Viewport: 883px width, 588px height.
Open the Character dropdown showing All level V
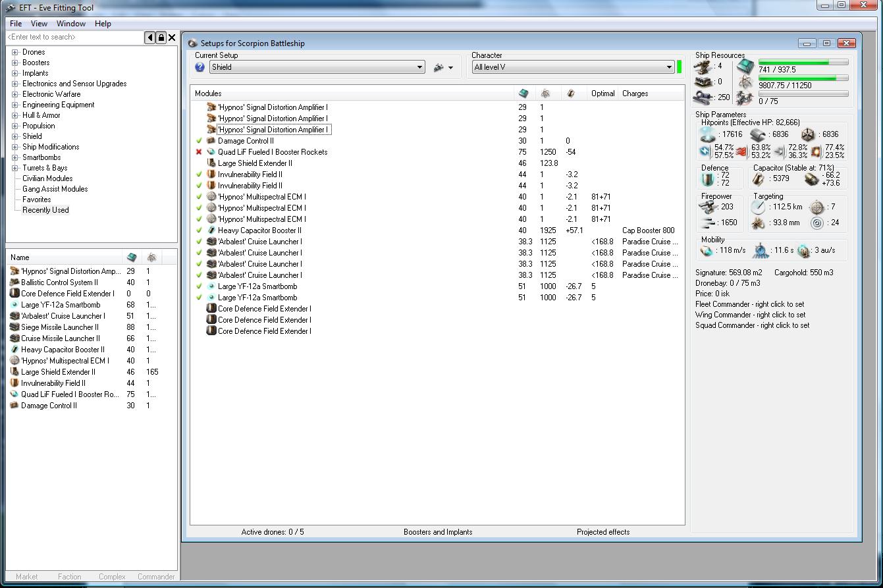click(573, 67)
